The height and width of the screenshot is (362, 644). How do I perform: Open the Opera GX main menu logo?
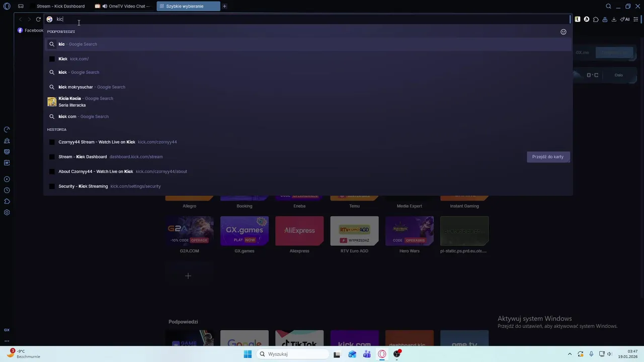[x=7, y=6]
